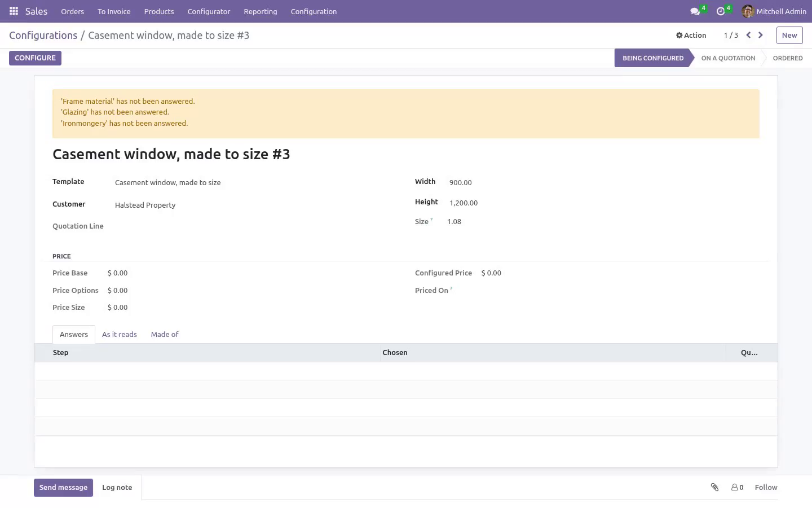
Task: Create a New record
Action: (x=789, y=35)
